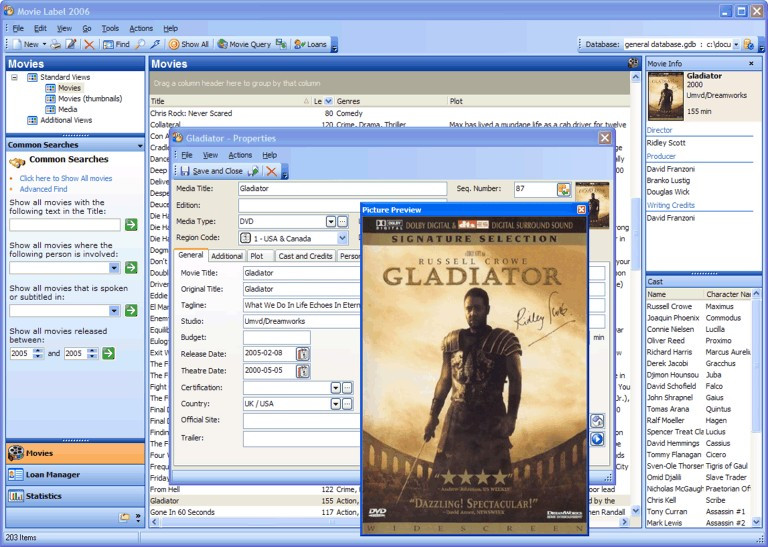This screenshot has height=547, width=768.
Task: Open the Loans toolbar button
Action: (x=311, y=44)
